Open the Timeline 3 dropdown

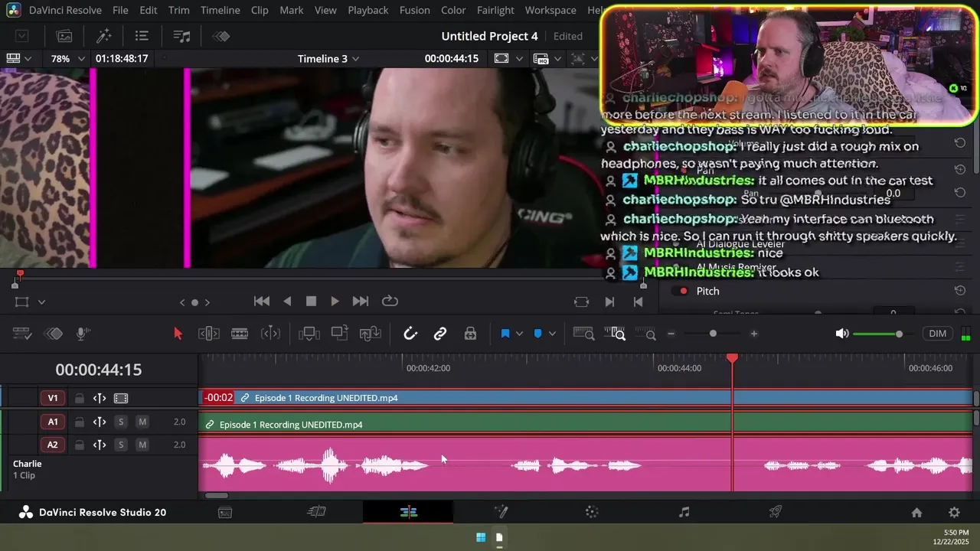point(328,59)
